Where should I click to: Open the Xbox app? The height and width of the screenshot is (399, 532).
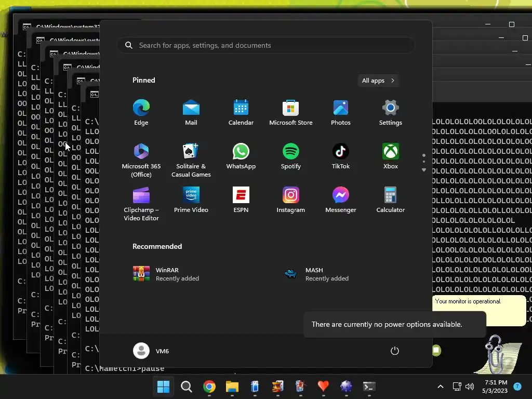pos(391,156)
